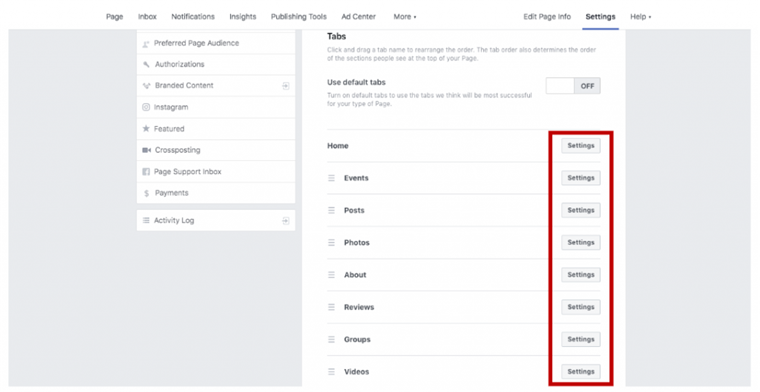760x392 pixels.
Task: Select Payments in the sidebar
Action: pyautogui.click(x=216, y=193)
